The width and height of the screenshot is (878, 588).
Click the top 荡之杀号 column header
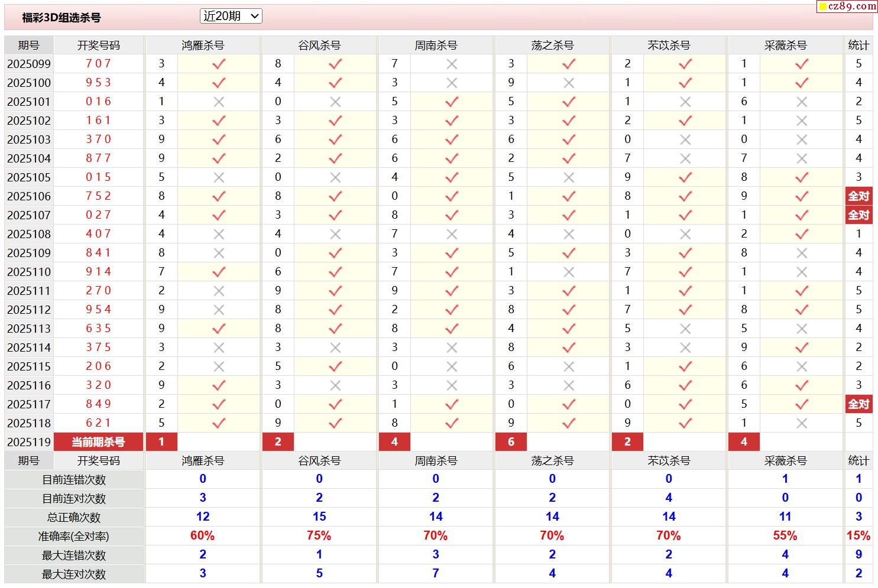552,46
